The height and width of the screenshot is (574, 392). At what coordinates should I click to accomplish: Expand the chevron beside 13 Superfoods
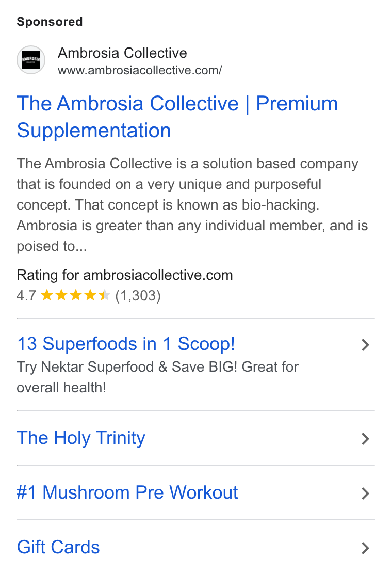pos(365,345)
